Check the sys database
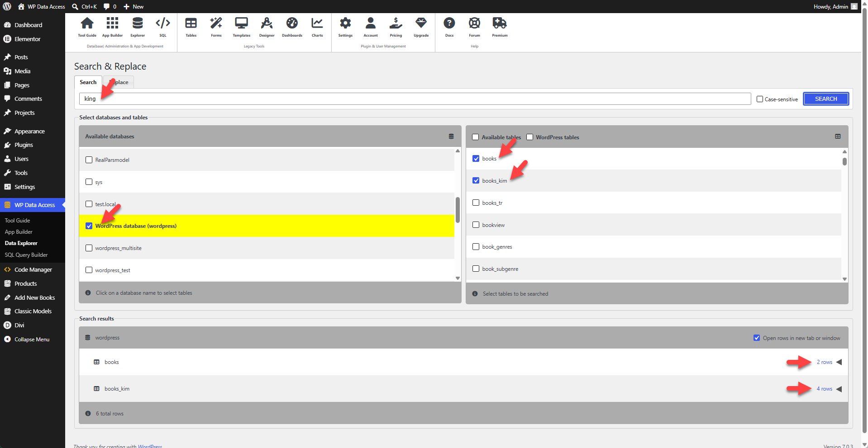This screenshot has height=448, width=868. [x=89, y=182]
